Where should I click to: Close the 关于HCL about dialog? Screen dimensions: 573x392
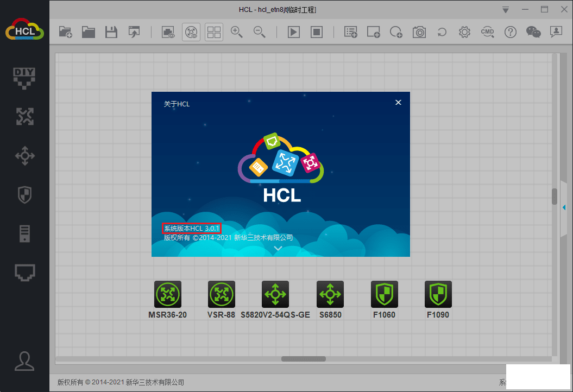[x=398, y=103]
